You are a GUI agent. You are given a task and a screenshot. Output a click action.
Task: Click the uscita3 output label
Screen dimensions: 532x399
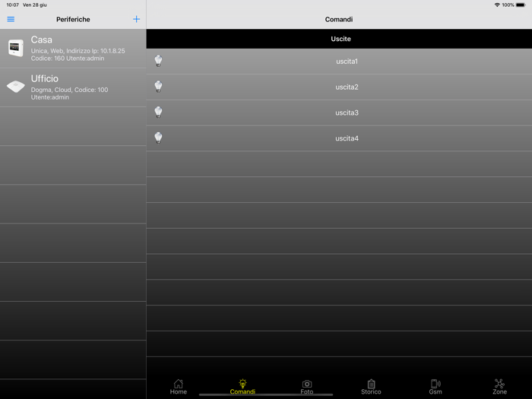pyautogui.click(x=347, y=112)
